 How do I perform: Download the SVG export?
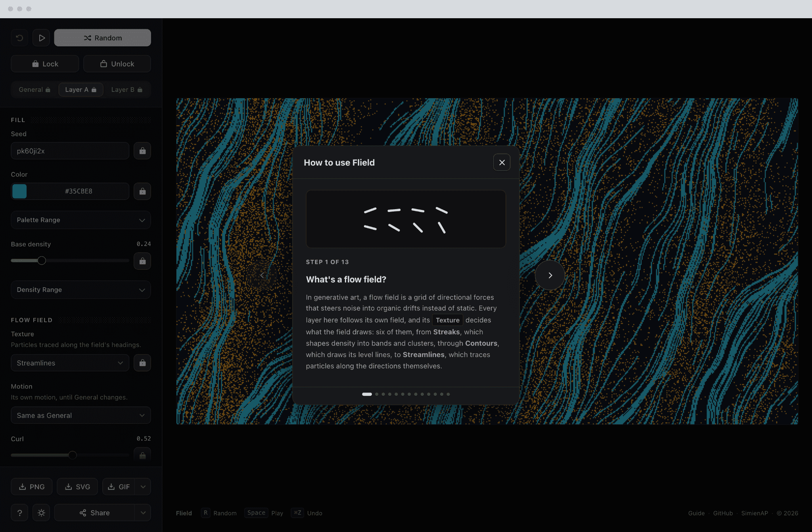tap(77, 486)
